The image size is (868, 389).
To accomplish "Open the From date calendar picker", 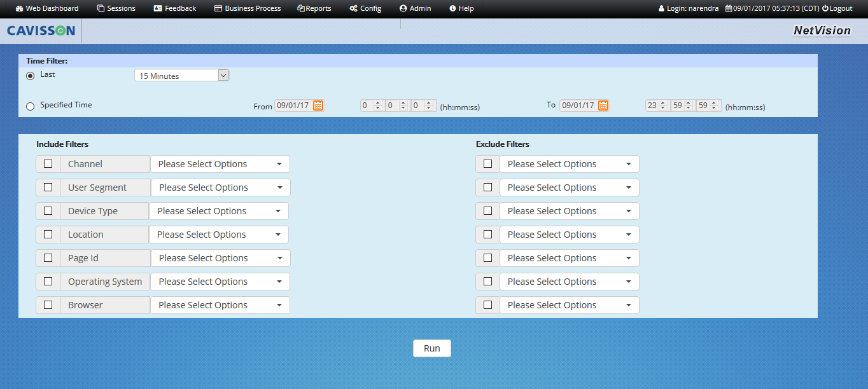I will tap(318, 106).
